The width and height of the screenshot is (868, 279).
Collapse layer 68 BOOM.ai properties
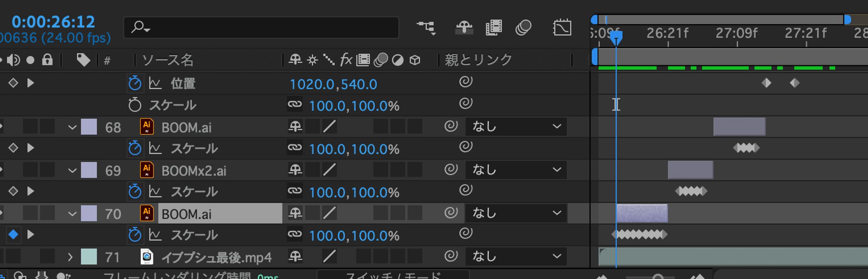click(x=72, y=127)
